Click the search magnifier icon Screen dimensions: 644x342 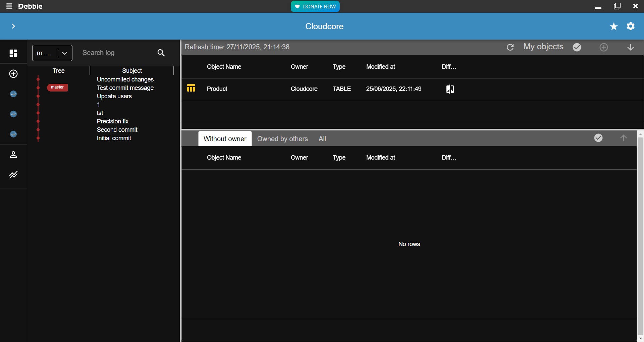pos(161,53)
